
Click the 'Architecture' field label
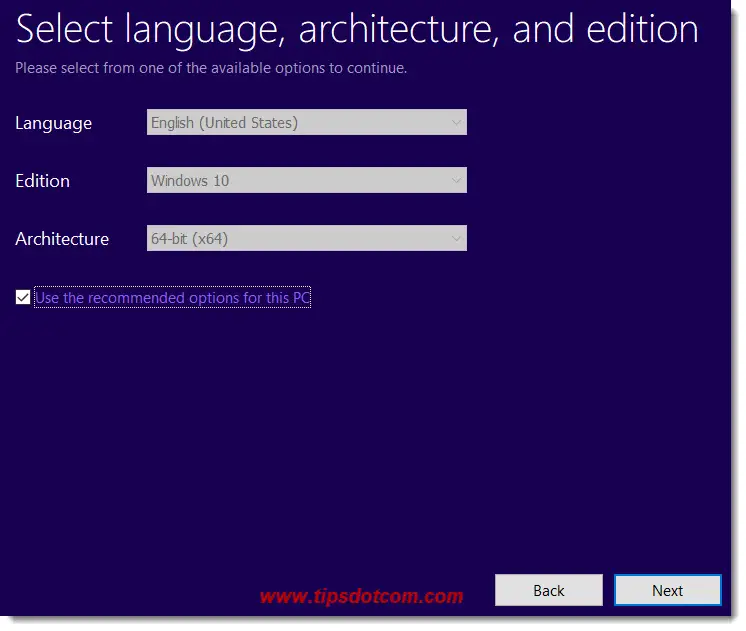(x=62, y=239)
